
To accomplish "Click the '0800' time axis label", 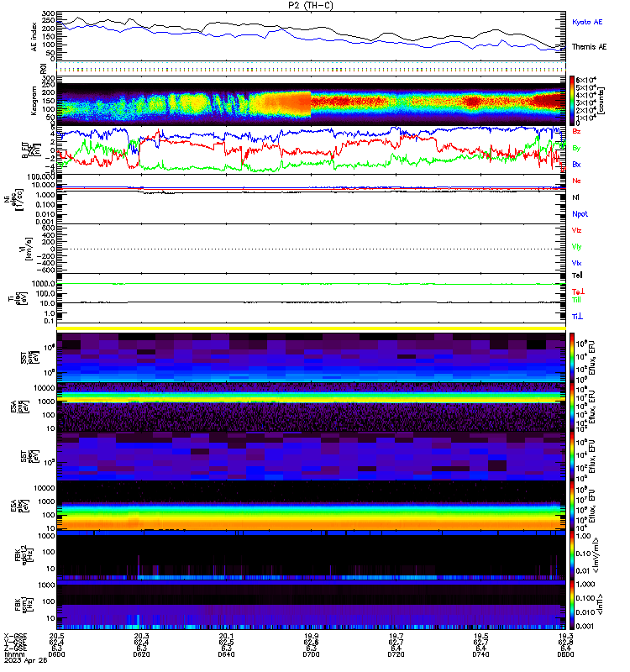I will tap(565, 654).
